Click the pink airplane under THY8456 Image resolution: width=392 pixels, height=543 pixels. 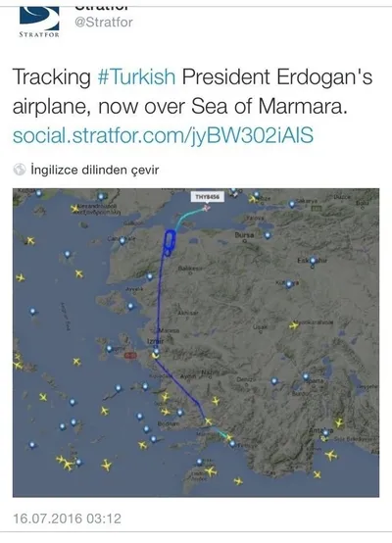click(207, 208)
